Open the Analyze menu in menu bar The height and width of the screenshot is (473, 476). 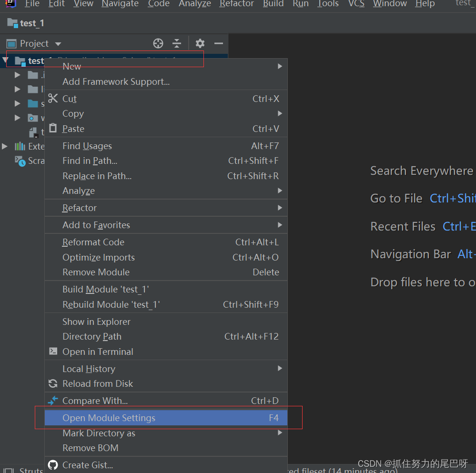194,4
